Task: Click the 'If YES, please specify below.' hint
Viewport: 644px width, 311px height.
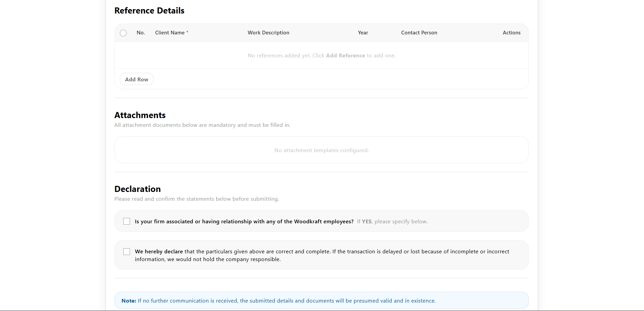Action: tap(392, 222)
